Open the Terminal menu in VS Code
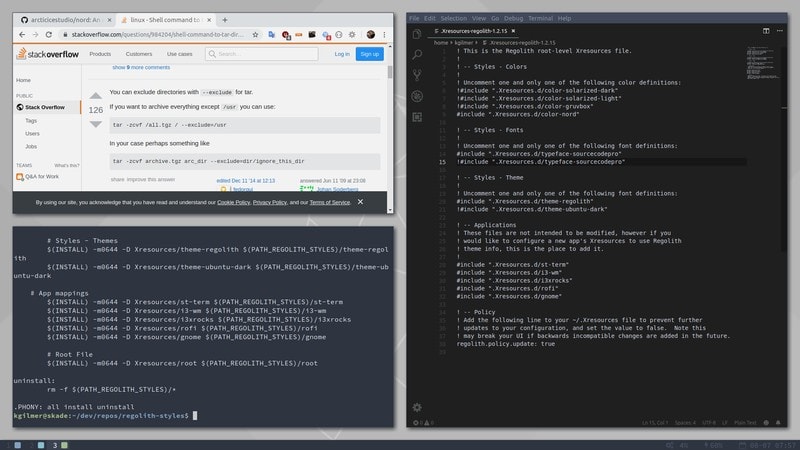This screenshot has width=800, height=450. (540, 18)
